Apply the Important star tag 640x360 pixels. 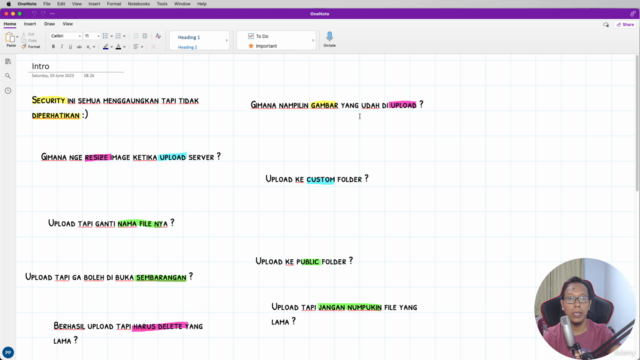(x=262, y=46)
